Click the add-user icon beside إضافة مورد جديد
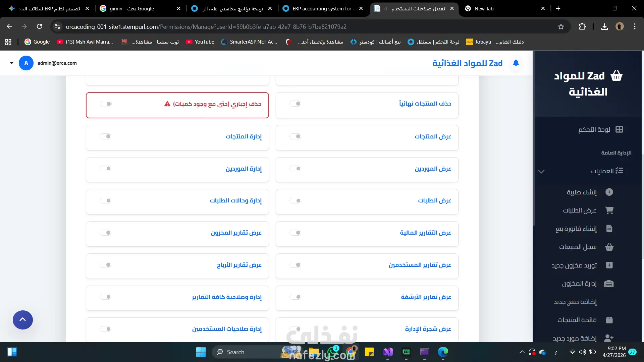The width and height of the screenshot is (644, 362). [x=608, y=338]
